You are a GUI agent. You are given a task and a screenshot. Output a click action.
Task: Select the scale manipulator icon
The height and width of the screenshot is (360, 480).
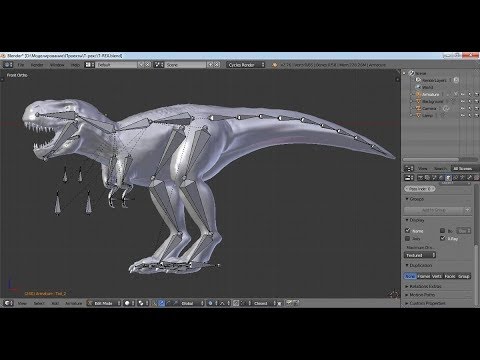pos(175,303)
